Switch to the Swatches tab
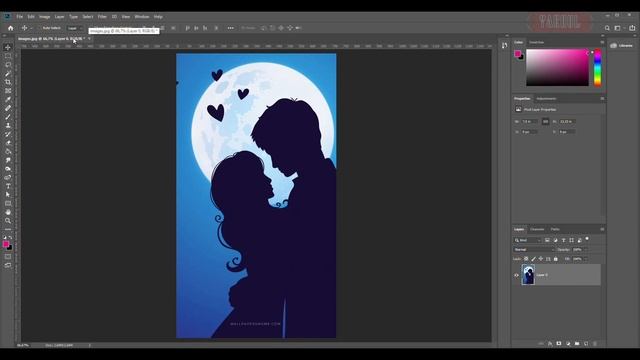640x360 pixels. pos(536,42)
